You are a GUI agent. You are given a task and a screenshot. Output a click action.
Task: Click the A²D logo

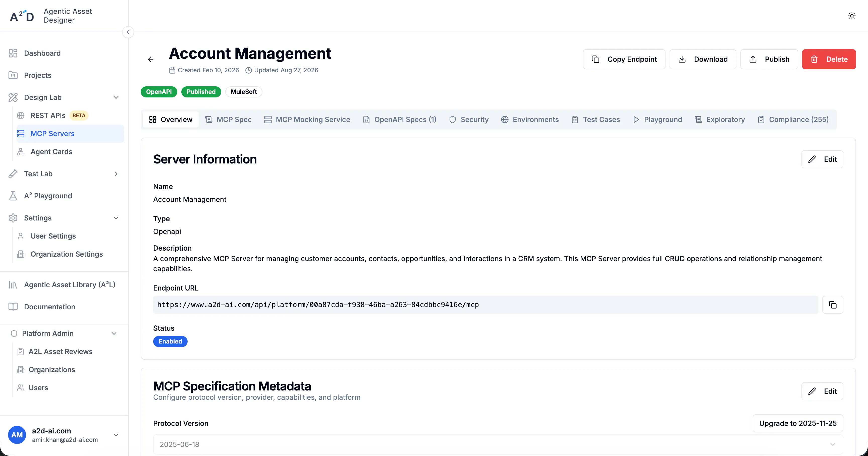[x=22, y=16]
